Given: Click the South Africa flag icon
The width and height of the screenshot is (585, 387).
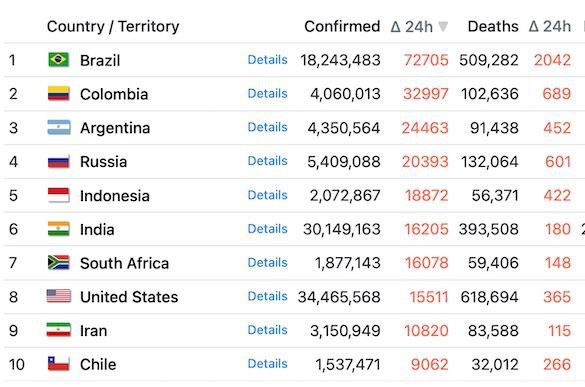Looking at the screenshot, I should (59, 262).
